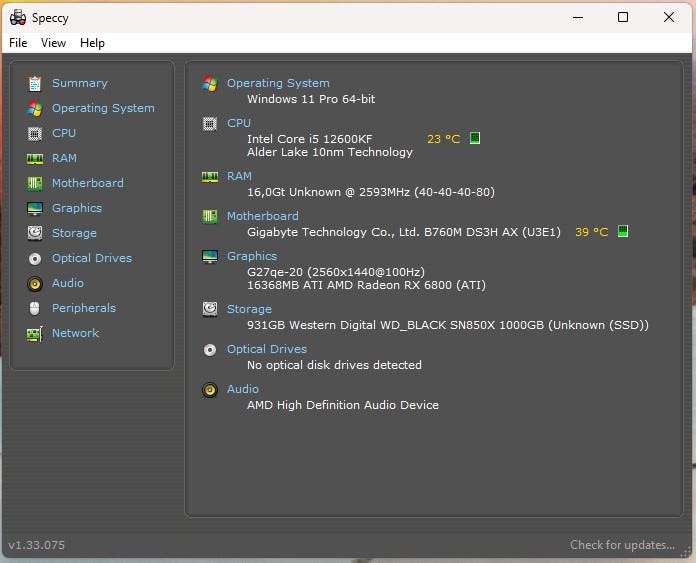This screenshot has height=563, width=696.
Task: Click the green motherboard temperature indicator icon
Action: click(x=623, y=231)
